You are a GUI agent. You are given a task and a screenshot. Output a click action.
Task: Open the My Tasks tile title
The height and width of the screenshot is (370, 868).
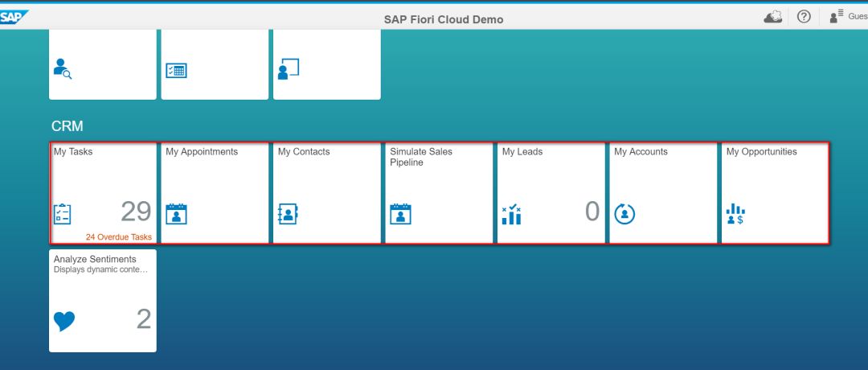click(x=73, y=152)
